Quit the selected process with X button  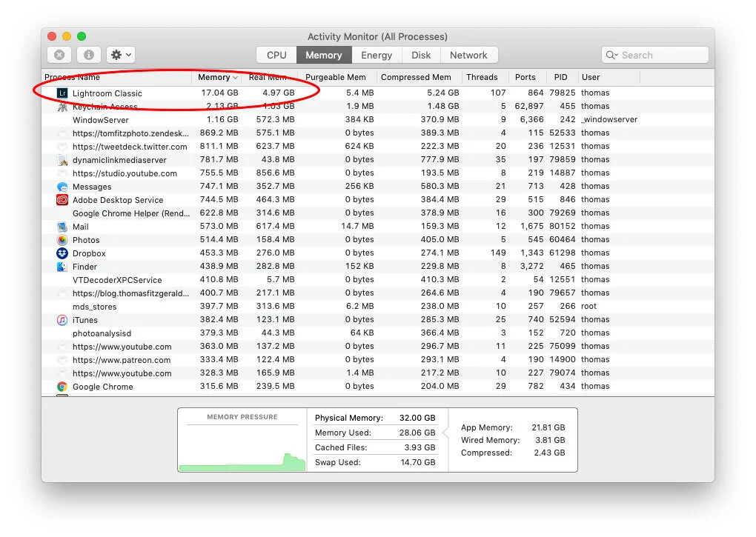59,55
